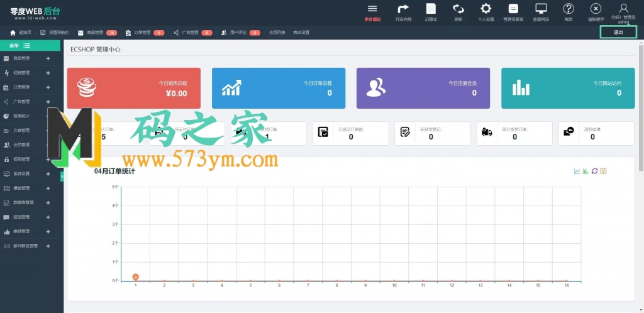Click the 退出 logout button
Image resolution: width=644 pixels, height=313 pixels.
619,33
